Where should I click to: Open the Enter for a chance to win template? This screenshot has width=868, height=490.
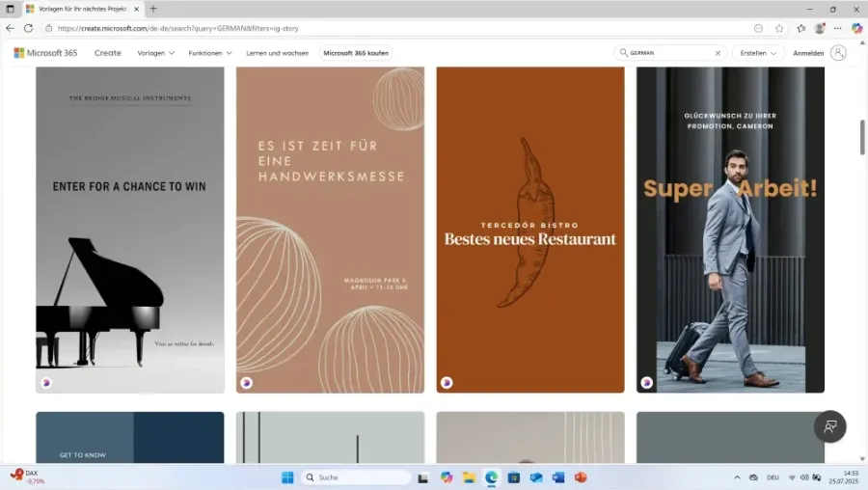coord(130,230)
